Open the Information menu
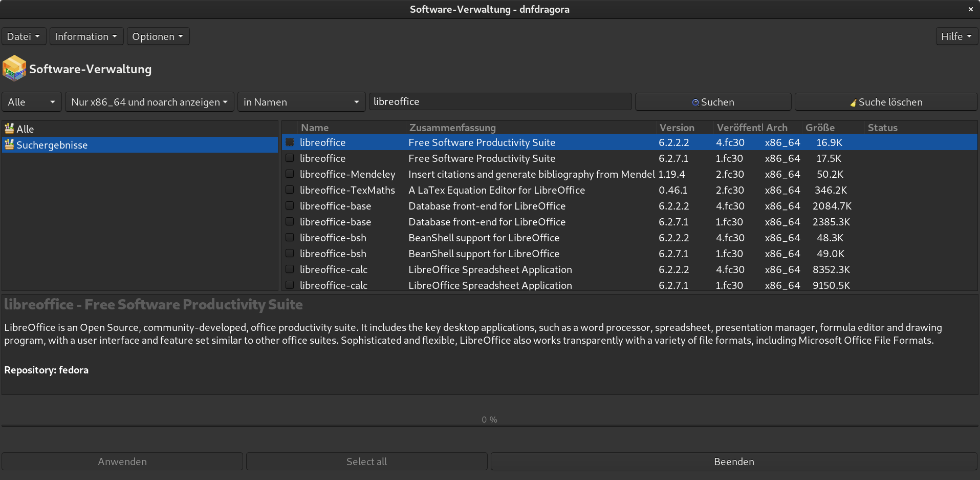980x480 pixels. coord(86,36)
